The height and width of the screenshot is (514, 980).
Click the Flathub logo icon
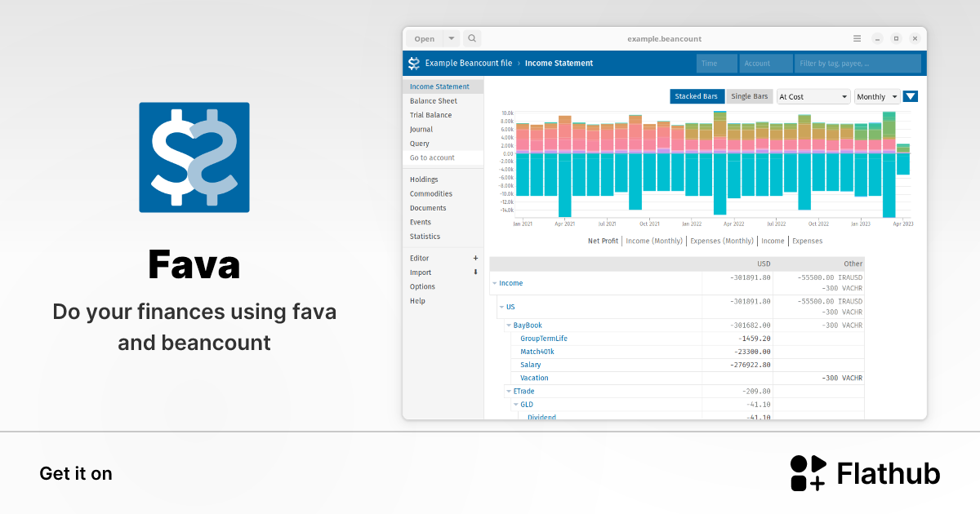(x=809, y=472)
